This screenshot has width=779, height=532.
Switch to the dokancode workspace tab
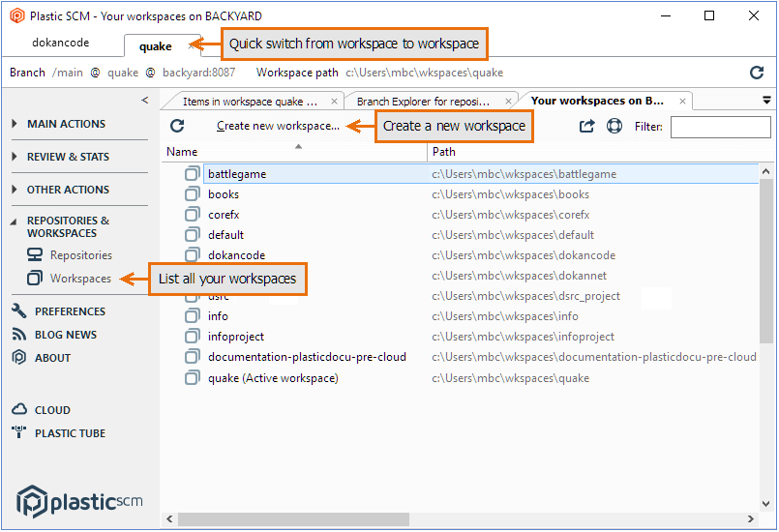point(61,43)
